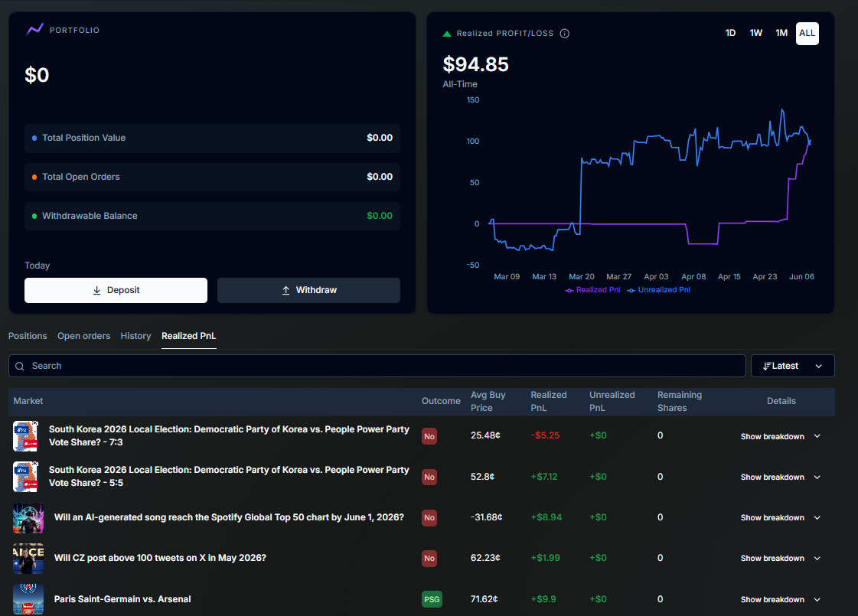Open the Latest sort dropdown
Screen dimensions: 858x616
[x=792, y=366]
